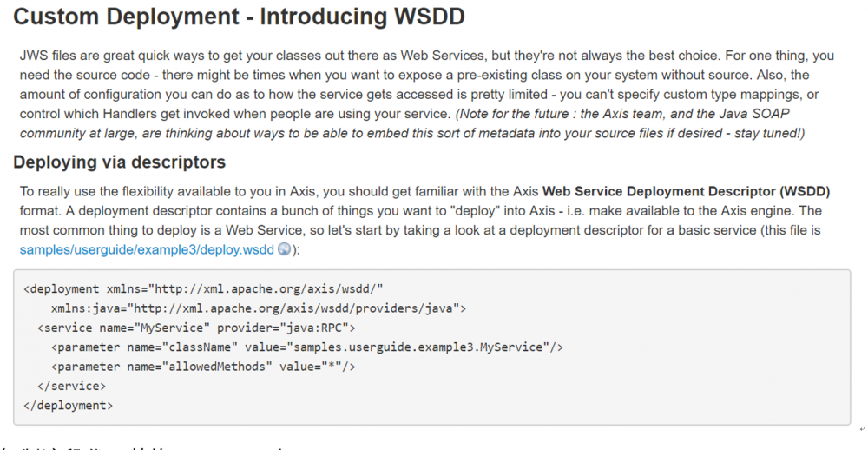Click the xmlns:java code line

(x=259, y=308)
